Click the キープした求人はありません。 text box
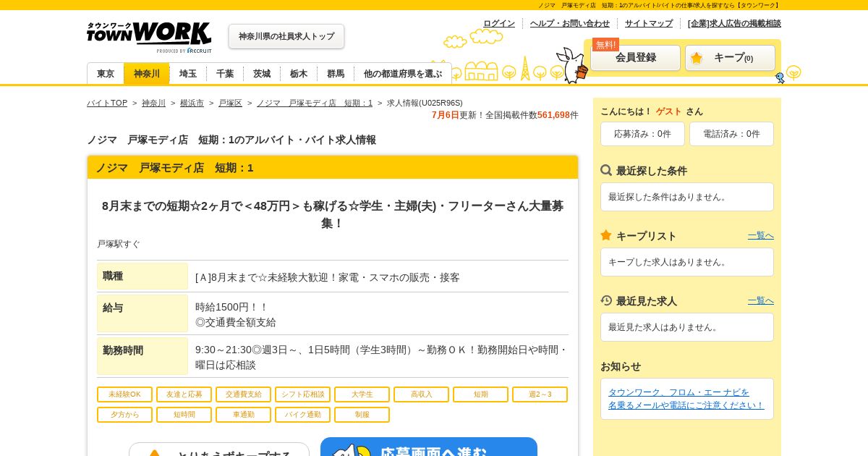This screenshot has width=868, height=456. [x=687, y=262]
